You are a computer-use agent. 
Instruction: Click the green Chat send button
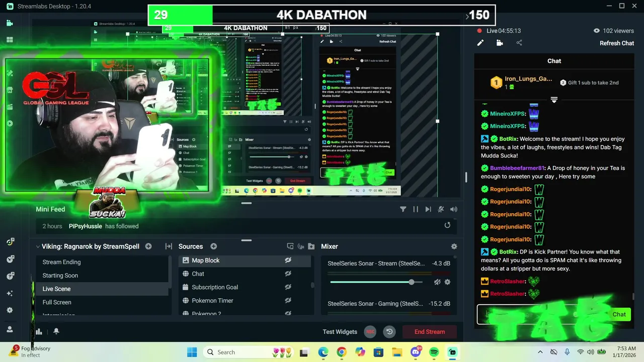click(619, 314)
